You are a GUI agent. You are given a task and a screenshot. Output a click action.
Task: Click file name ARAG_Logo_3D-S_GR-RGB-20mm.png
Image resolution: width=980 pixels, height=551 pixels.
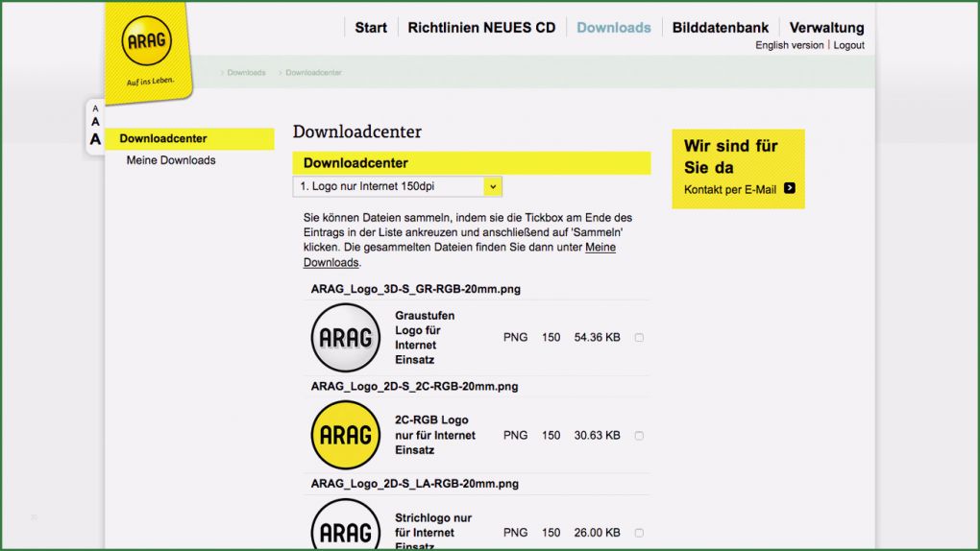pyautogui.click(x=416, y=289)
